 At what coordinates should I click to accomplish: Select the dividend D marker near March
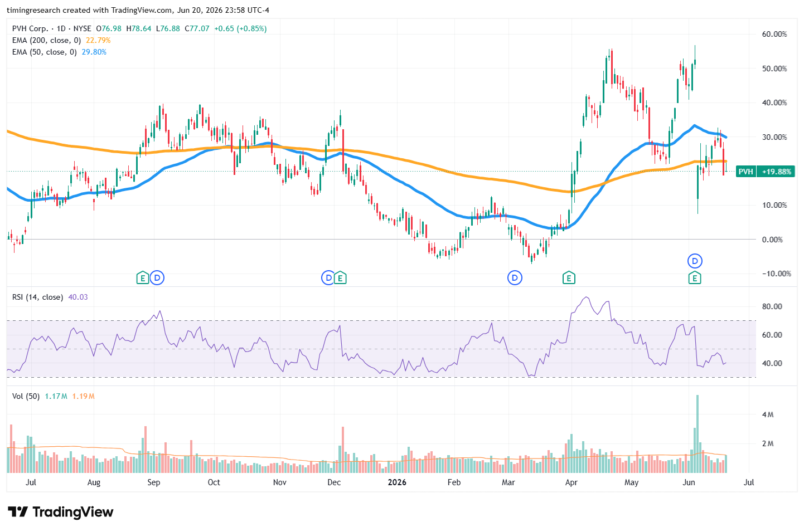pyautogui.click(x=515, y=277)
